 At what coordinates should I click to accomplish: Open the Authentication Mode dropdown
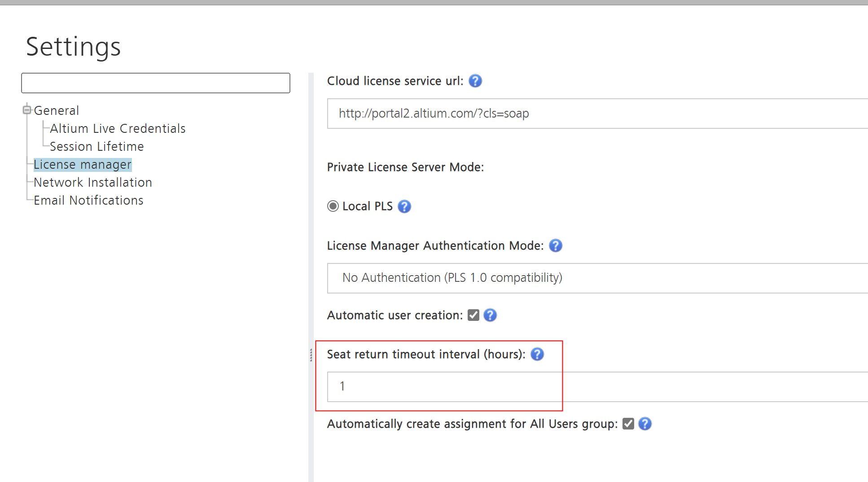(x=597, y=278)
